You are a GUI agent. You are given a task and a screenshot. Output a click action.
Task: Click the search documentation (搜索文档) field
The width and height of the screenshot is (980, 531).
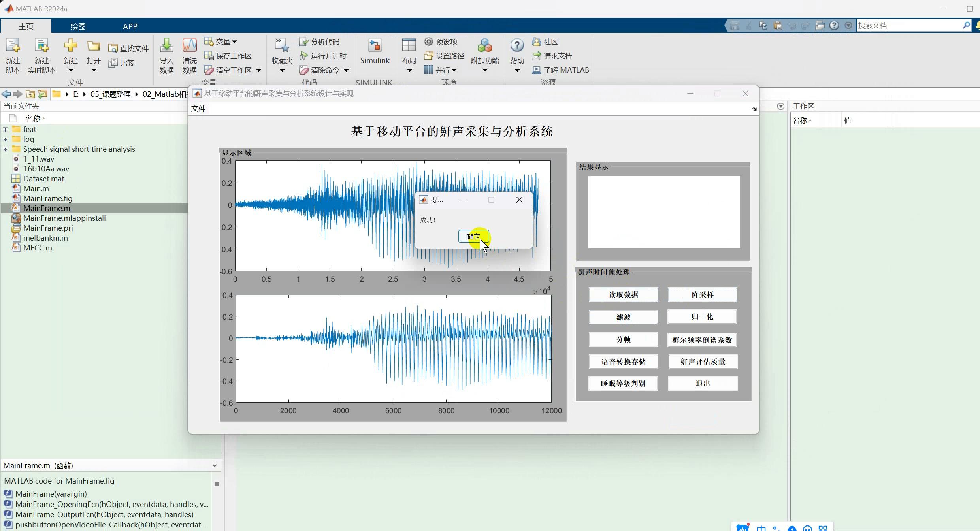point(909,25)
